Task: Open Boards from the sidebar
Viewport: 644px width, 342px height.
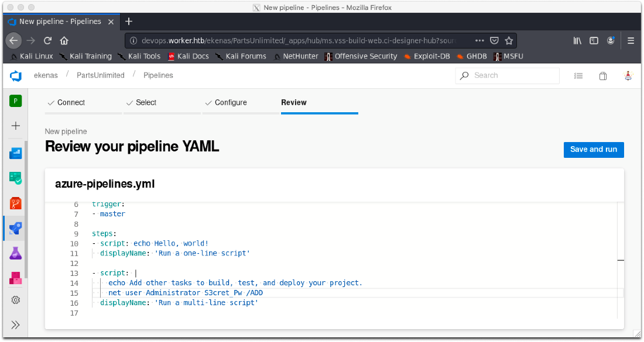Action: tap(16, 178)
